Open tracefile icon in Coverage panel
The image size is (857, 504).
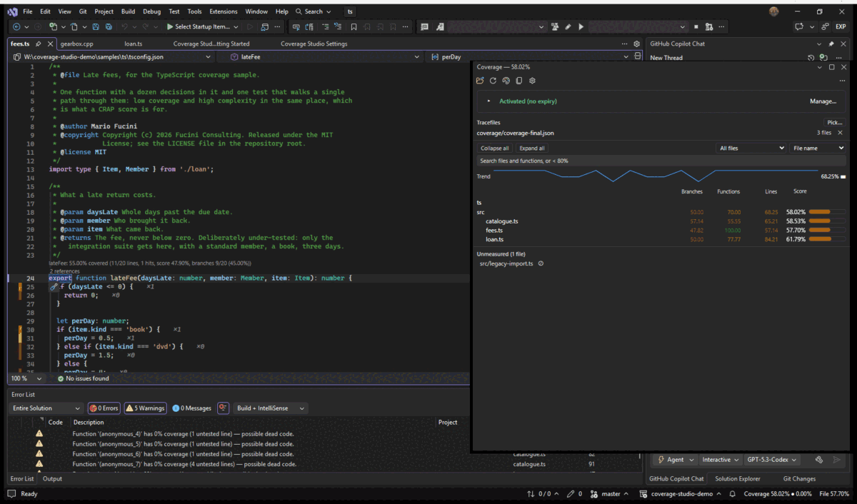pyautogui.click(x=481, y=81)
